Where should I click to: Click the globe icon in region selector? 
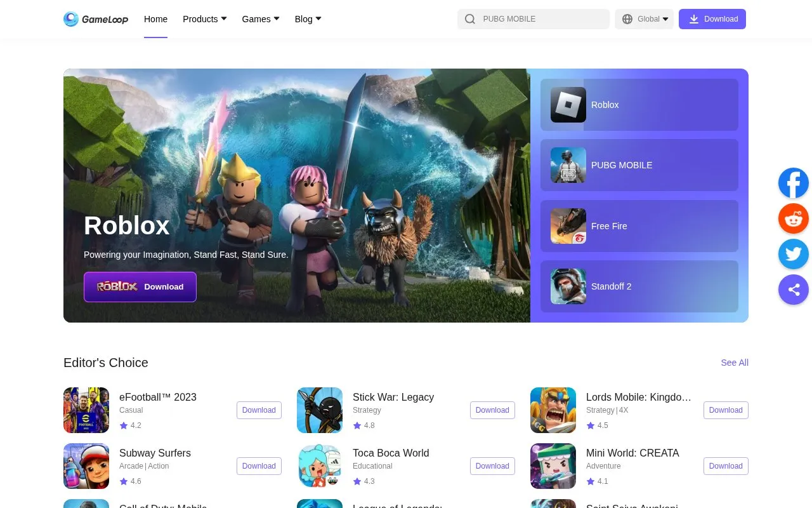tap(627, 19)
